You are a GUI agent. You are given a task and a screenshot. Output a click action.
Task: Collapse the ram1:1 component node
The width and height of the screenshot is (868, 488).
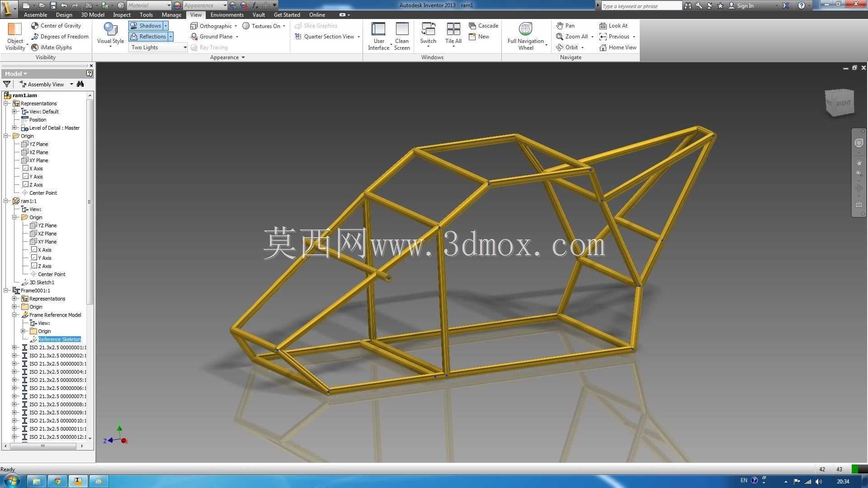(x=6, y=201)
